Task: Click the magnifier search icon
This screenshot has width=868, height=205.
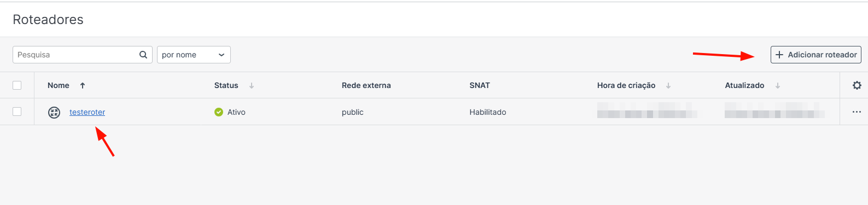Action: pos(143,55)
